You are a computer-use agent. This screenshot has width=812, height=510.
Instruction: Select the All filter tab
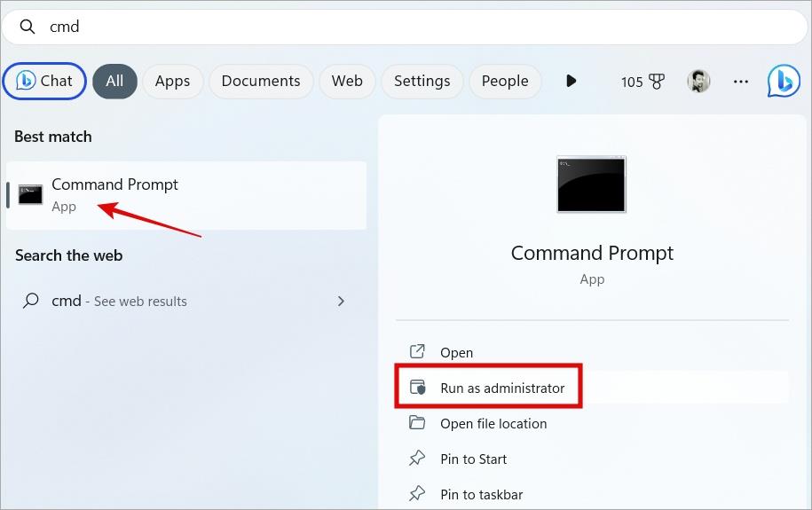114,82
